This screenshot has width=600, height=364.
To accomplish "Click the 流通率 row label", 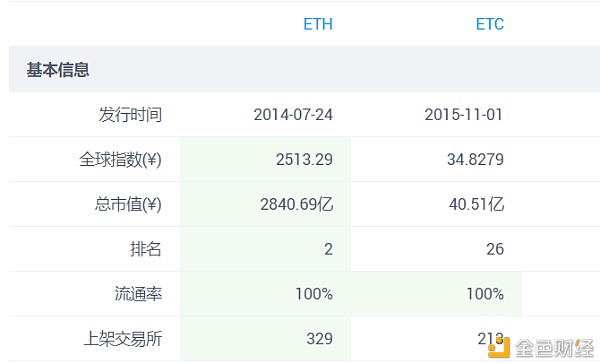I will (x=138, y=294).
